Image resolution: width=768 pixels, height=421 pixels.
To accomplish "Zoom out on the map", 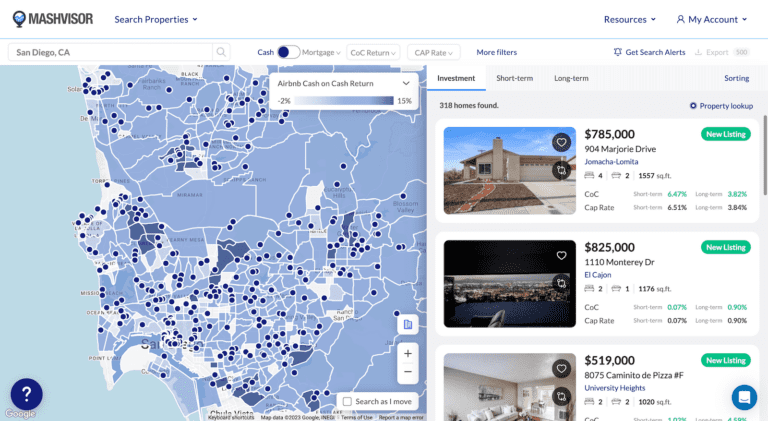I will (x=407, y=372).
